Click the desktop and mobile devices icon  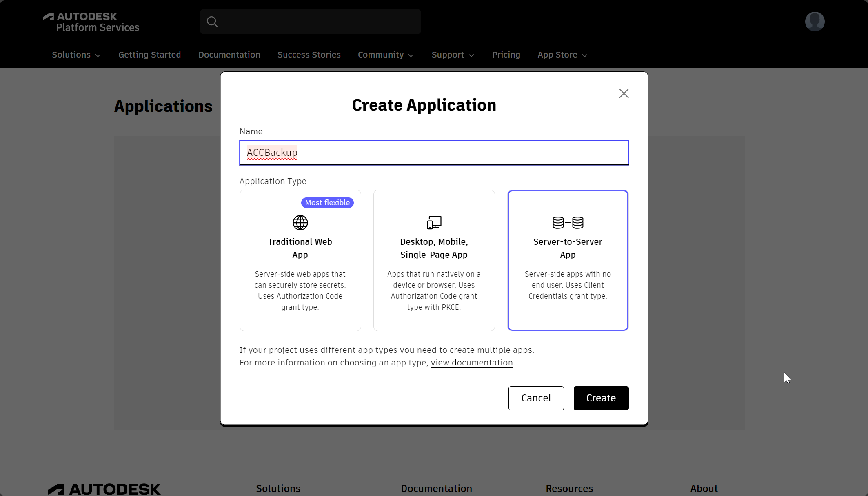click(x=434, y=223)
